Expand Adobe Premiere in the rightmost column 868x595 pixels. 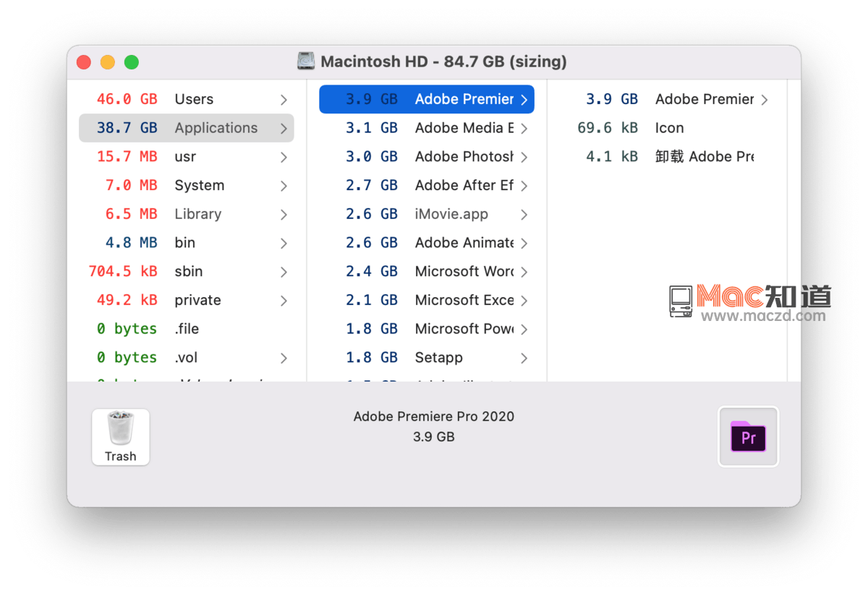pos(765,99)
